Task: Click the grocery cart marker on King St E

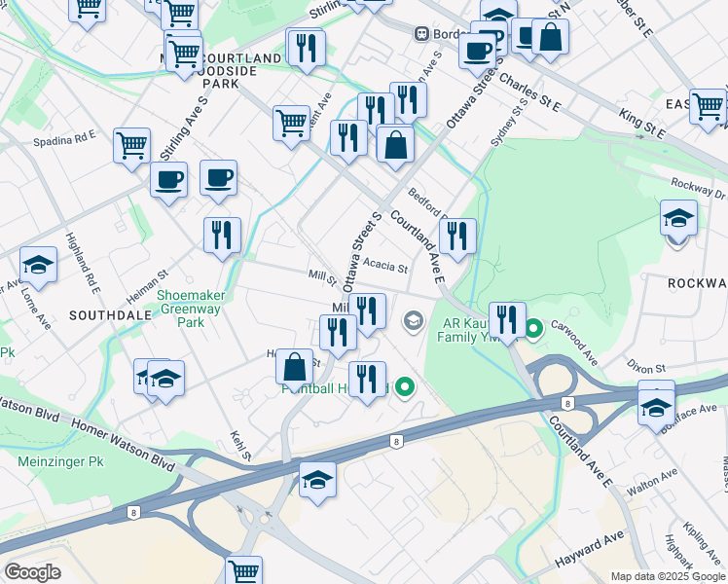Action: pyautogui.click(x=708, y=107)
